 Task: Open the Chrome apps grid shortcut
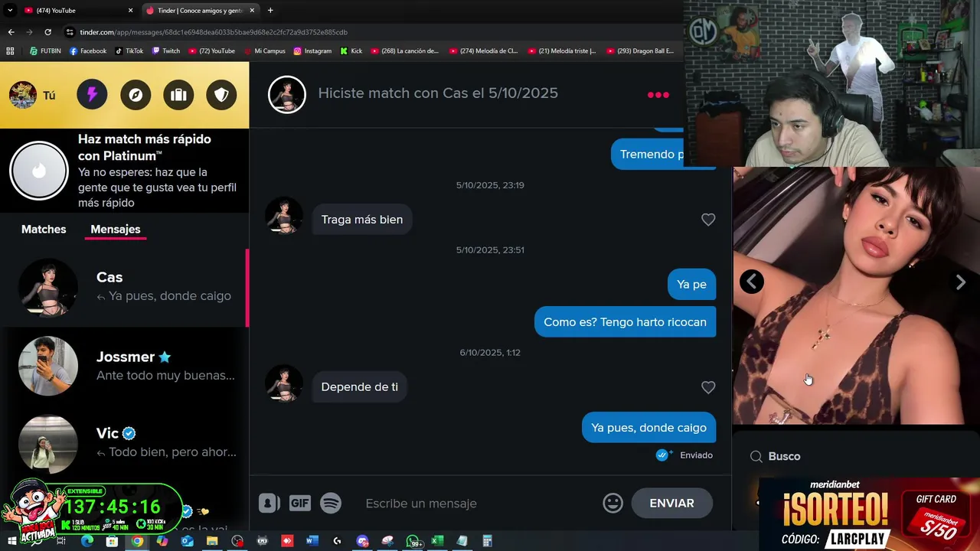(x=10, y=51)
